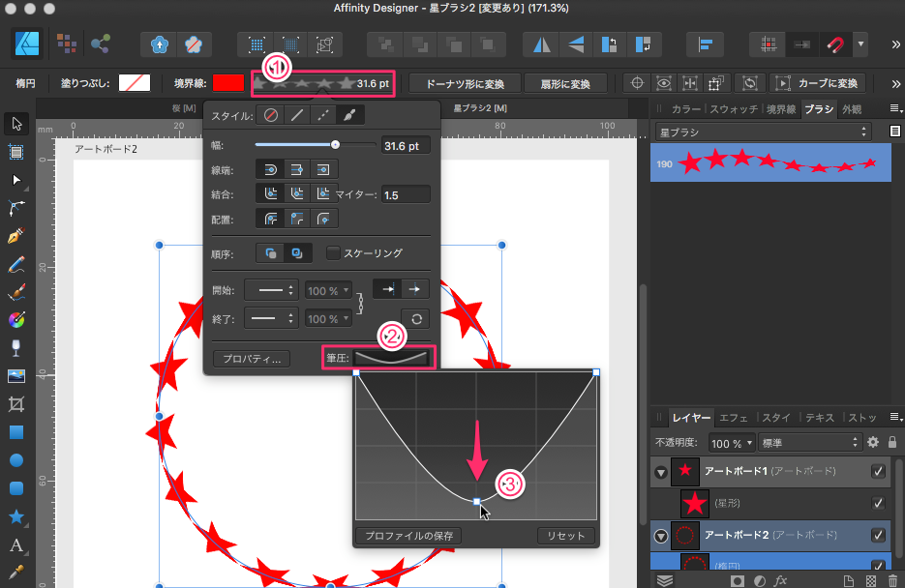The image size is (905, 588).
Task: Select the Ellipse tool in the left toolbar
Action: pos(16,459)
